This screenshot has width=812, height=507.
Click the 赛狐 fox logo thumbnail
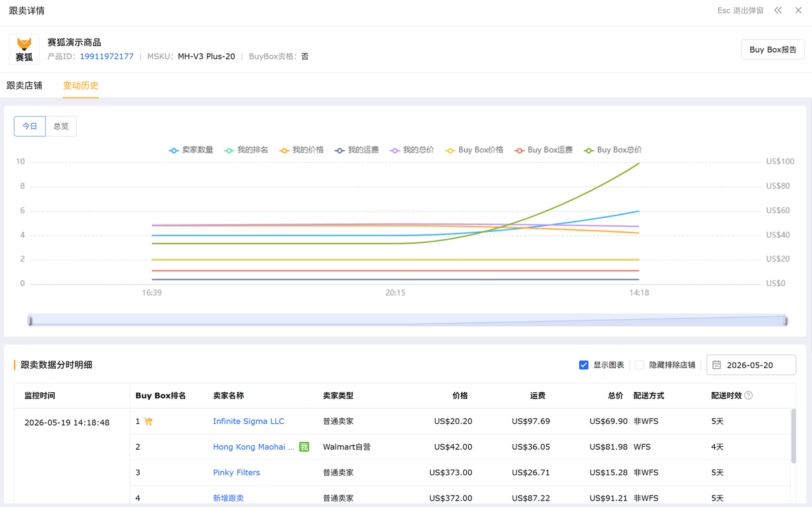click(x=24, y=49)
